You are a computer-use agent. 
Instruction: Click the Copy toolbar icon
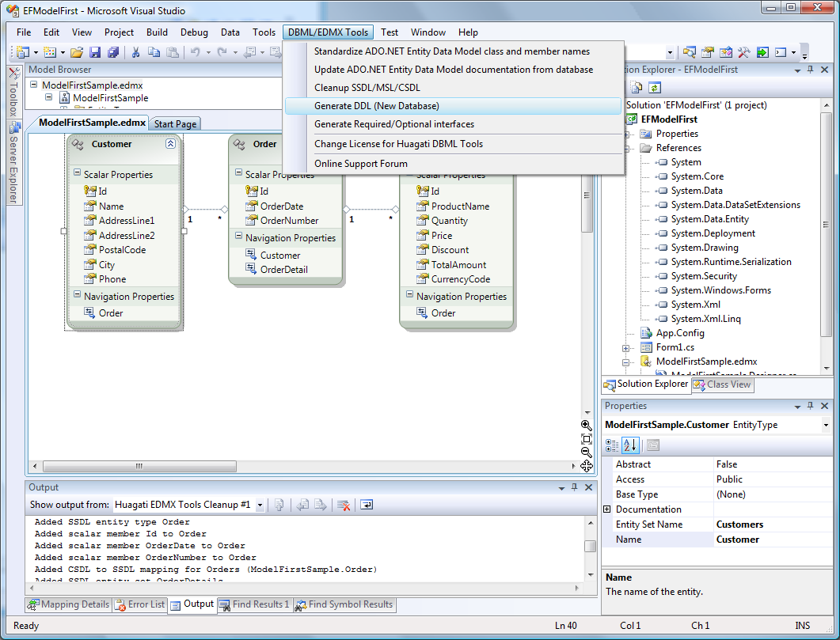pyautogui.click(x=154, y=52)
